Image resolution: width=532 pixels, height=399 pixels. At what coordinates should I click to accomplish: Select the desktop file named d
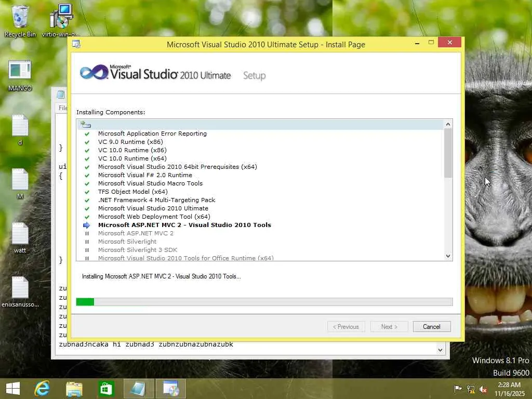tap(20, 129)
